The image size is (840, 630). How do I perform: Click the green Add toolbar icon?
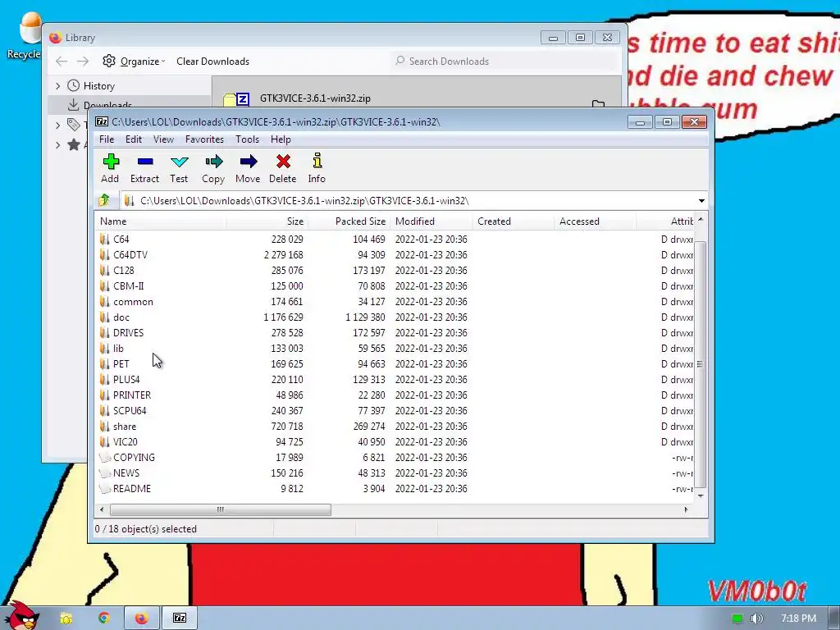[111, 162]
